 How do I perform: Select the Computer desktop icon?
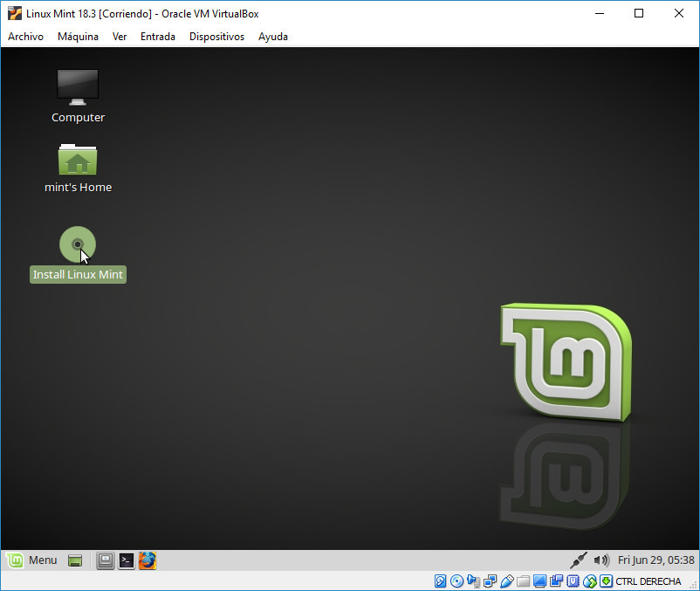pos(78,87)
